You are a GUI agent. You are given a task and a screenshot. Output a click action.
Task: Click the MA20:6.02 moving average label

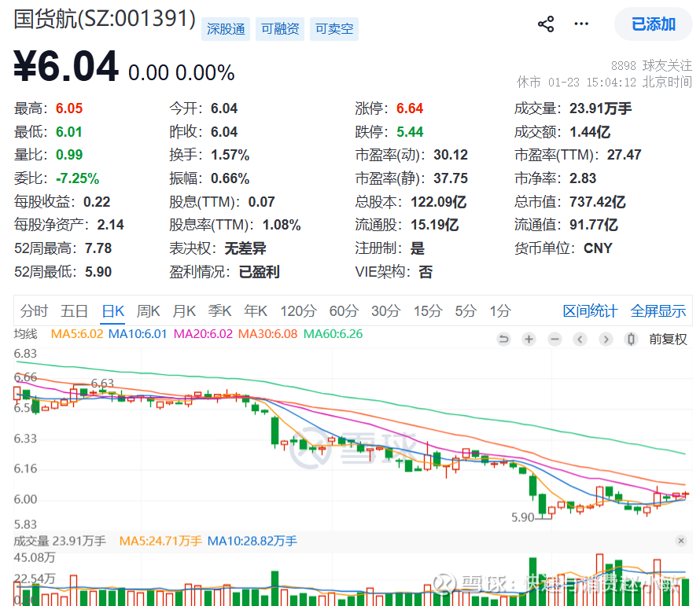click(x=203, y=334)
